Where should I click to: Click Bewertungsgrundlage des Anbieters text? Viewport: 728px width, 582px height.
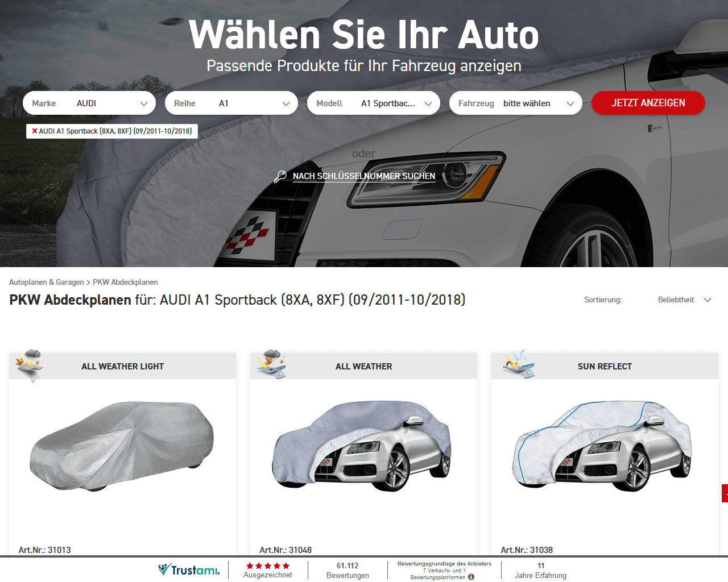444,564
